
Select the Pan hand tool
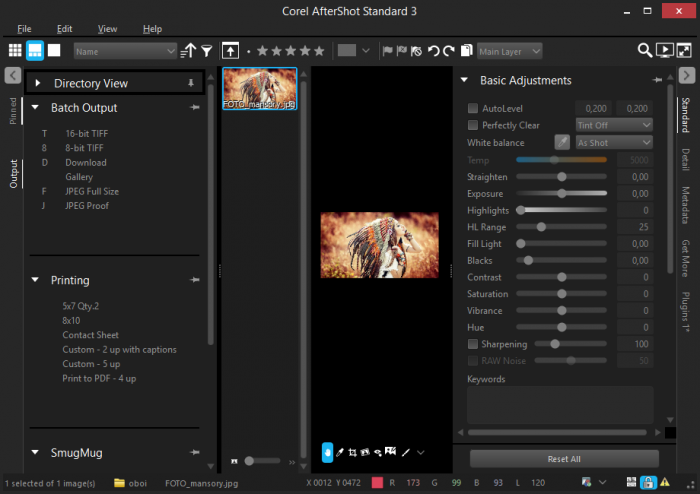(x=327, y=453)
